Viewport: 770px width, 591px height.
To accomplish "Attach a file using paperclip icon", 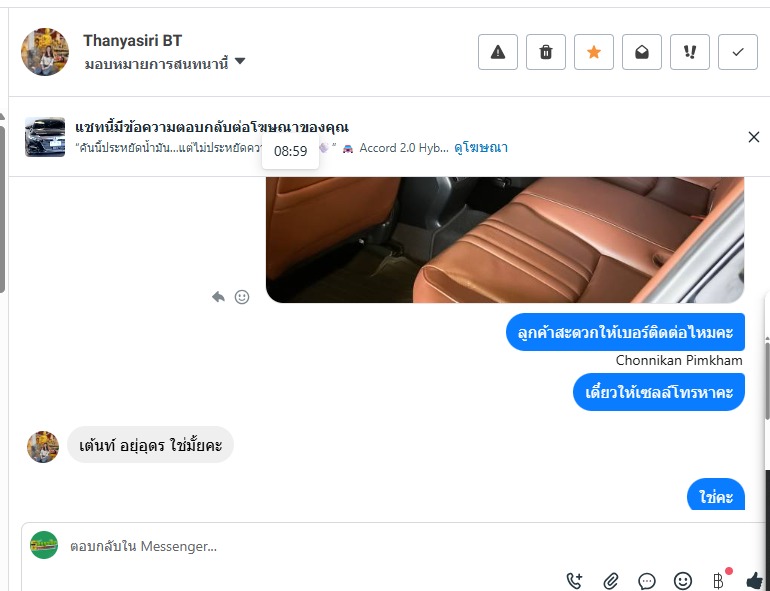I will click(x=610, y=581).
